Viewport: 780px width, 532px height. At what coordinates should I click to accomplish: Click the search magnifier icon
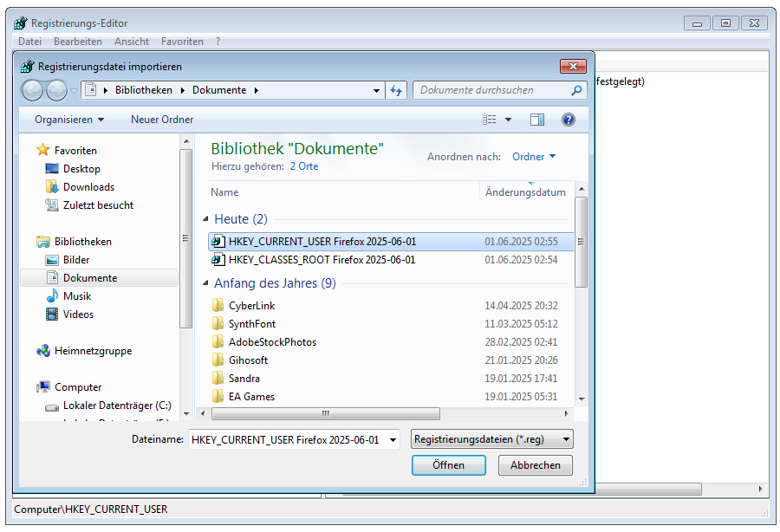tap(577, 90)
